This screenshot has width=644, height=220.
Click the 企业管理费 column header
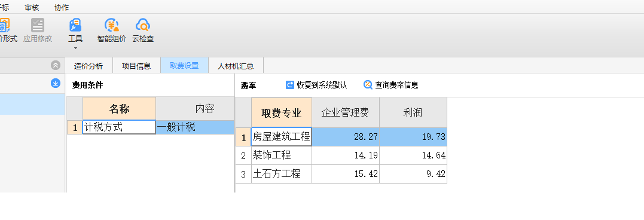coord(346,112)
